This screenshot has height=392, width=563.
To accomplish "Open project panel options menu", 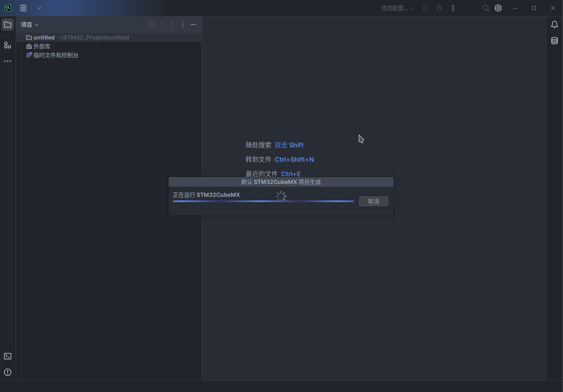I will 183,25.
